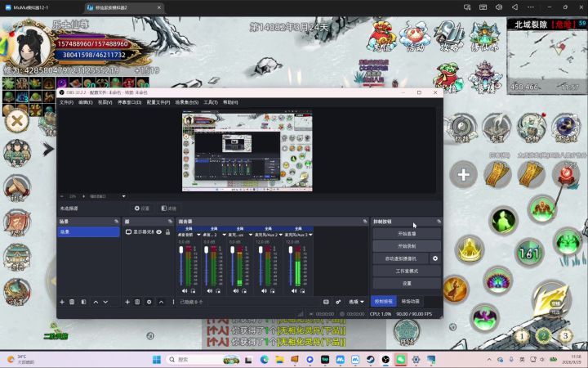Enable studio mode button in controls
The height and width of the screenshot is (368, 588).
tap(407, 271)
